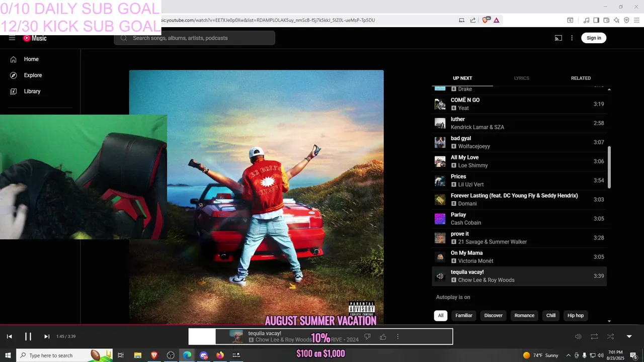Open Task View on the taskbar
This screenshot has height=362, width=644.
(121, 355)
